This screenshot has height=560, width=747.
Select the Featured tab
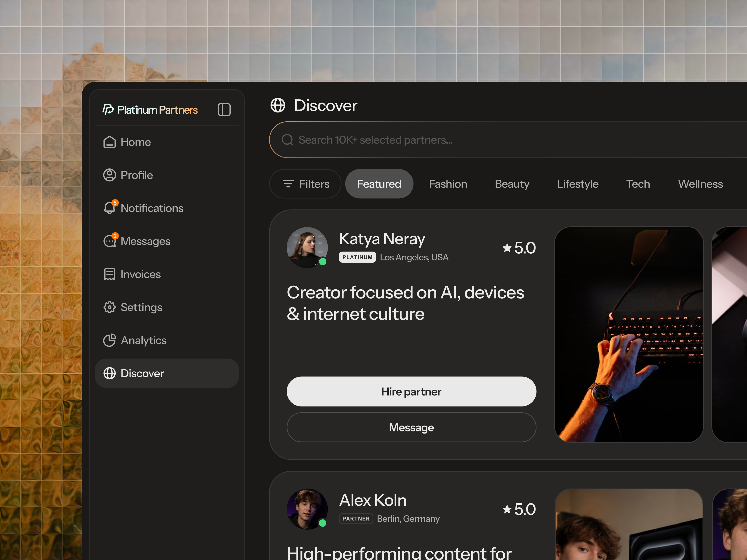point(379,184)
